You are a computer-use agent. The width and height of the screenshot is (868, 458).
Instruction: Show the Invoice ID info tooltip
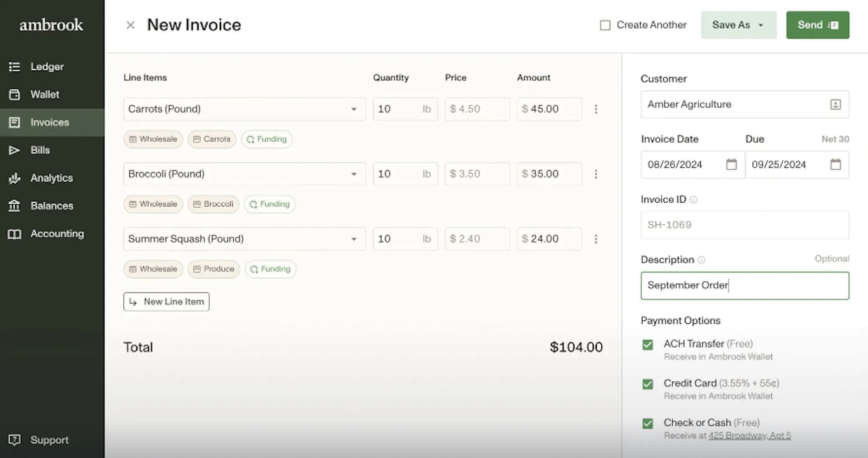click(693, 200)
